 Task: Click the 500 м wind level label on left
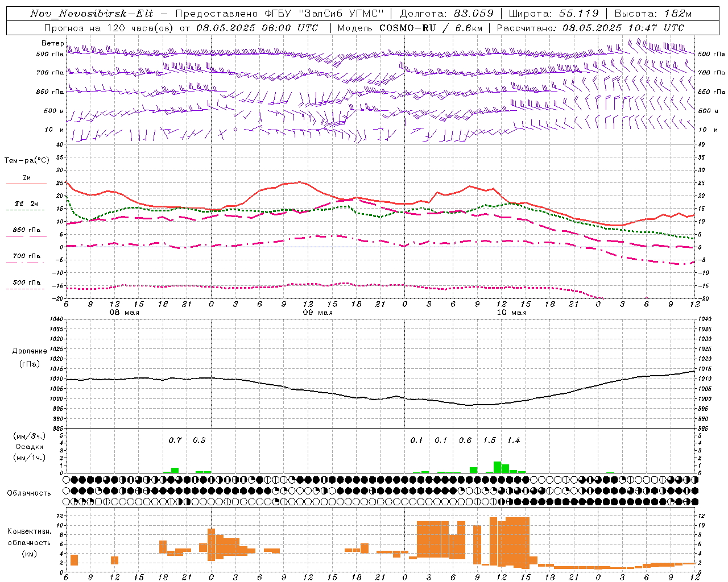click(x=54, y=111)
